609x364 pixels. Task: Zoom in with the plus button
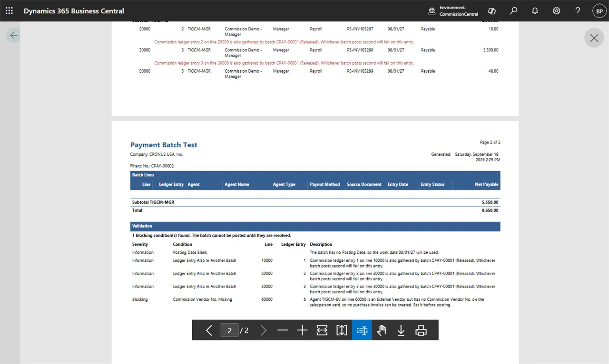pos(302,330)
